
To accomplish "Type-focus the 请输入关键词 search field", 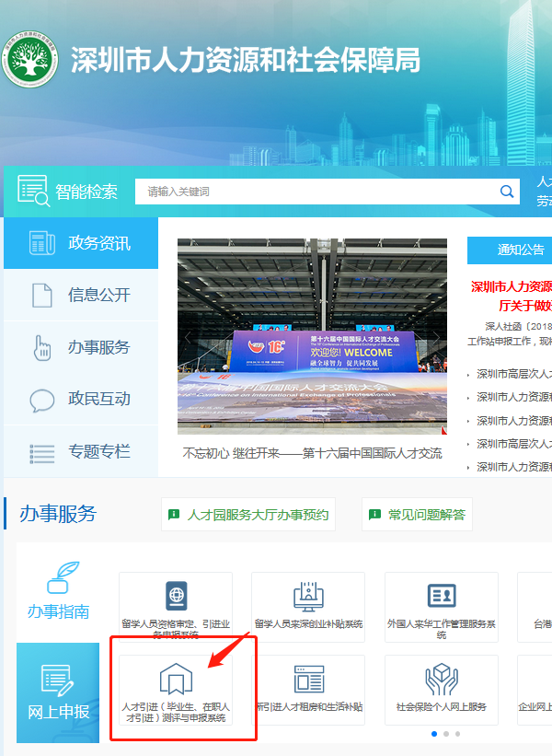I will (327, 192).
